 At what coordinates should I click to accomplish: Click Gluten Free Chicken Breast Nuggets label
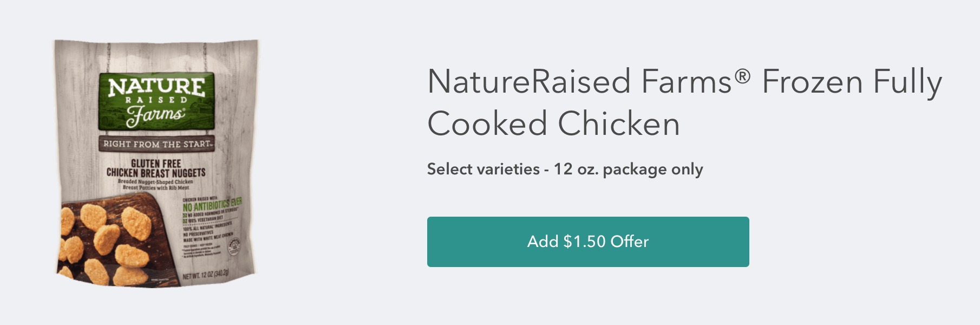coord(156,168)
